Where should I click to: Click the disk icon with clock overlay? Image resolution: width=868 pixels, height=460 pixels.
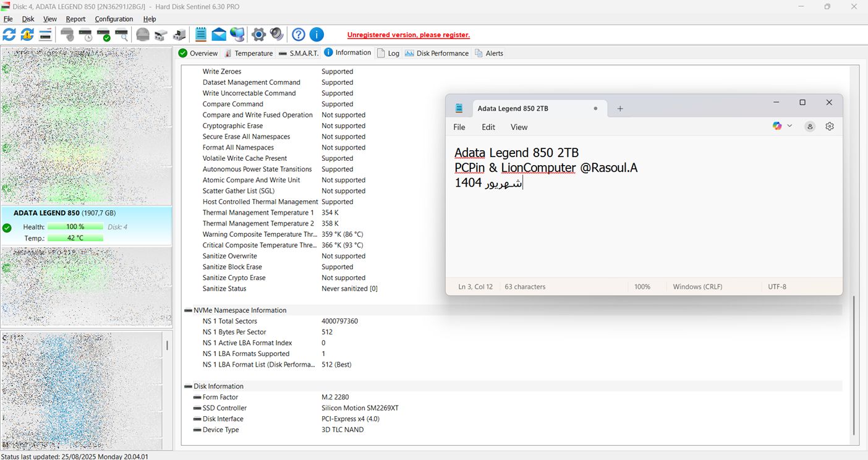click(85, 35)
